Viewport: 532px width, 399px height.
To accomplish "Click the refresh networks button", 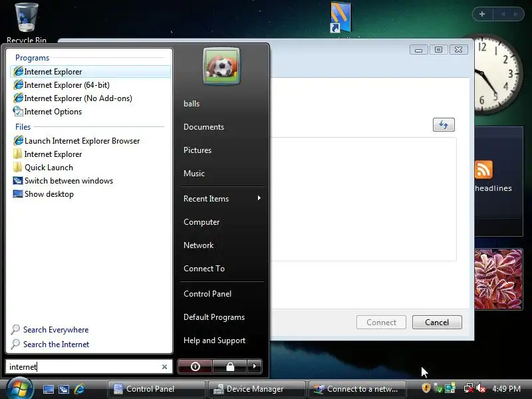I will (444, 125).
